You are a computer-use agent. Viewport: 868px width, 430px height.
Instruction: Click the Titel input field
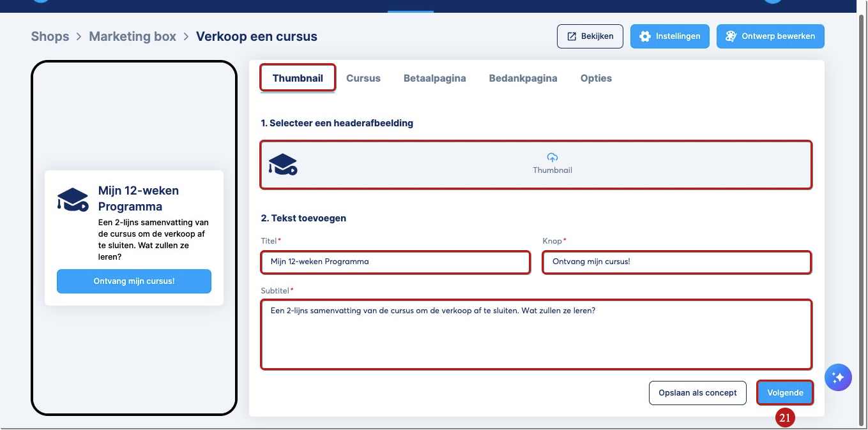tap(395, 262)
